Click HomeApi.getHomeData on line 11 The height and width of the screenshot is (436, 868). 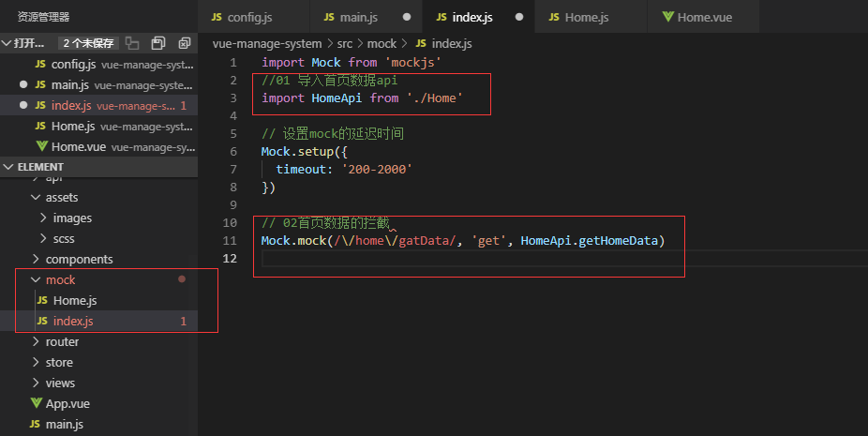pyautogui.click(x=589, y=240)
